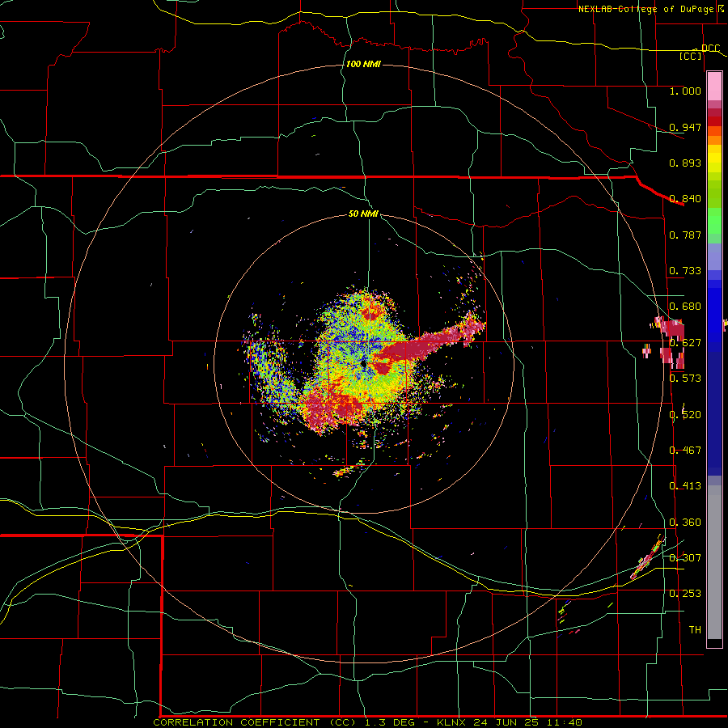Screen dimensions: 728x728
Task: Click the radar site center dot
Action: point(364,363)
